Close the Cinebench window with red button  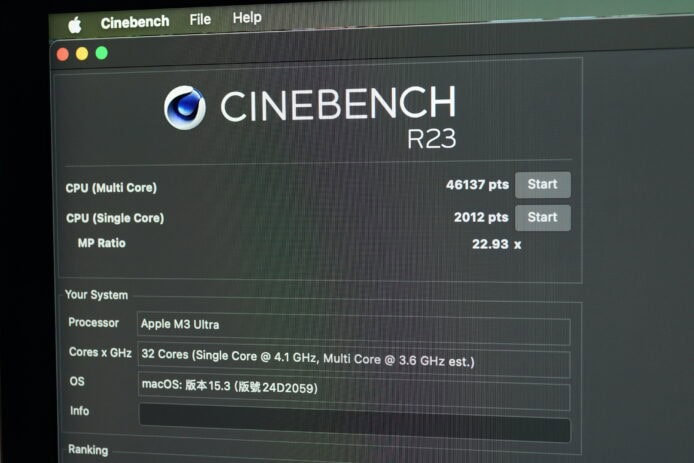click(x=62, y=54)
